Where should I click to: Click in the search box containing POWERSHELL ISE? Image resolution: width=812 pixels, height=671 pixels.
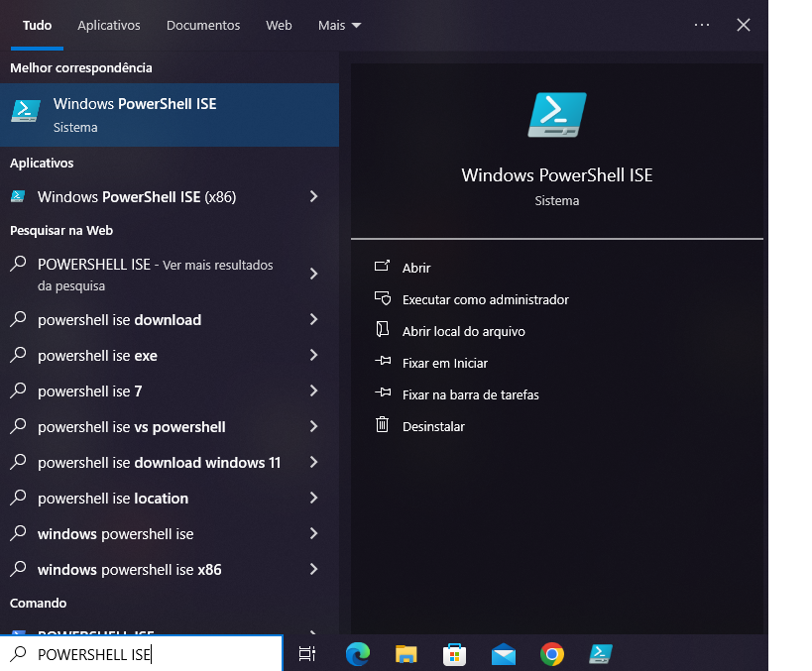coord(142,654)
